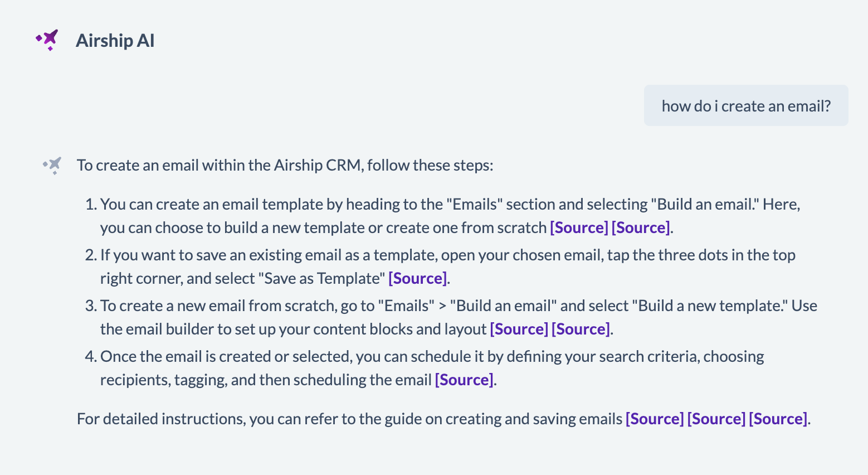Open first Source link in step 3
Image resolution: width=868 pixels, height=475 pixels.
[x=519, y=329]
